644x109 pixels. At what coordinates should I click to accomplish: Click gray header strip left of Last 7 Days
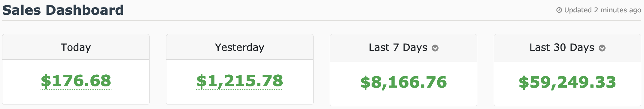[x=349, y=48]
